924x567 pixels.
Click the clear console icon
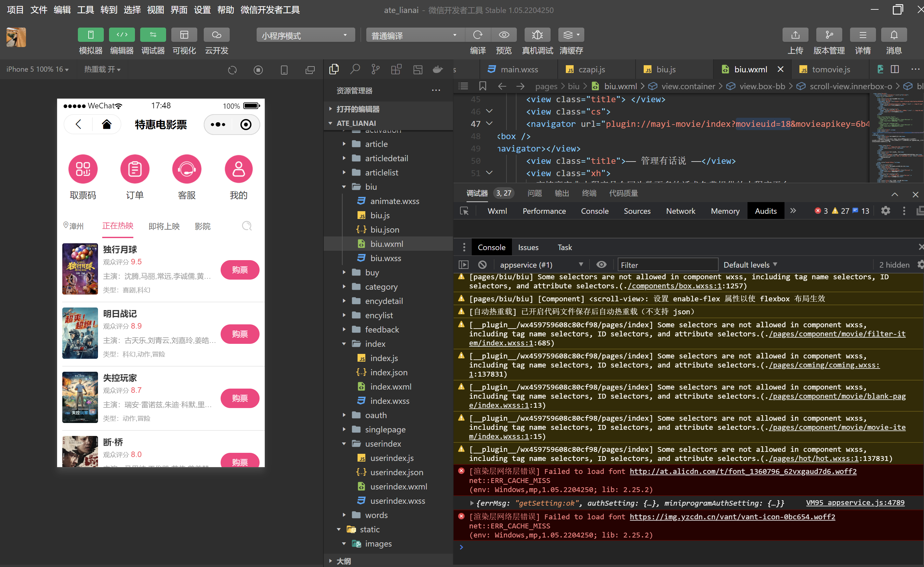(482, 265)
